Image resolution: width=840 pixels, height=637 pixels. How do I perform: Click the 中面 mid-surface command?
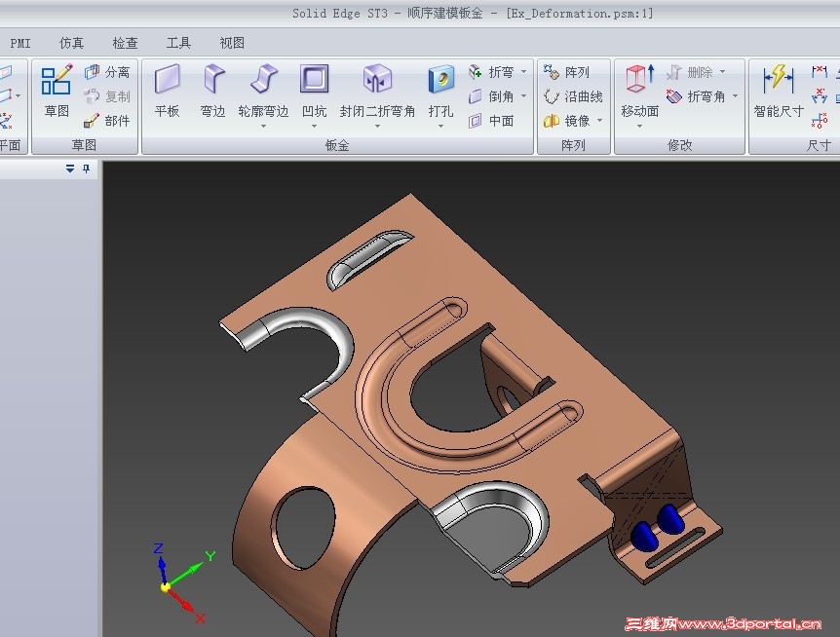[491, 121]
